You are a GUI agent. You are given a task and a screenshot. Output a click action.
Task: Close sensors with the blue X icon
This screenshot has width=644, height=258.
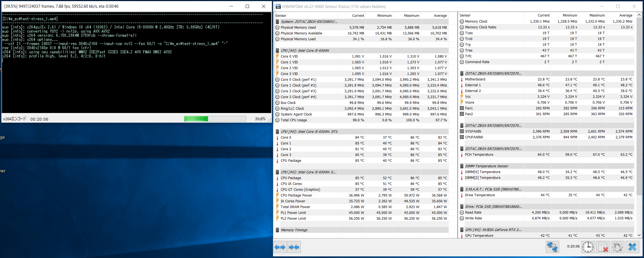click(632, 247)
